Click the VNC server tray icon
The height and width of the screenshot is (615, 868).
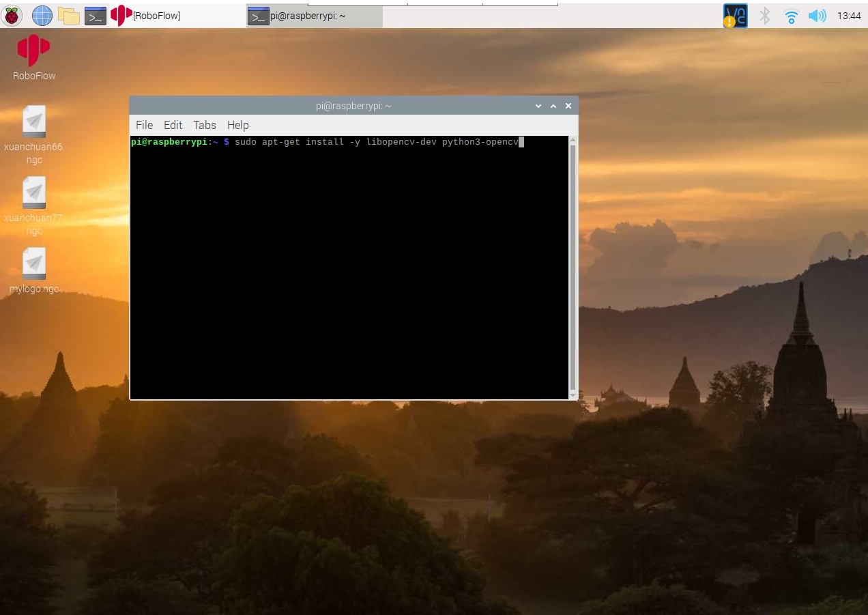click(735, 15)
